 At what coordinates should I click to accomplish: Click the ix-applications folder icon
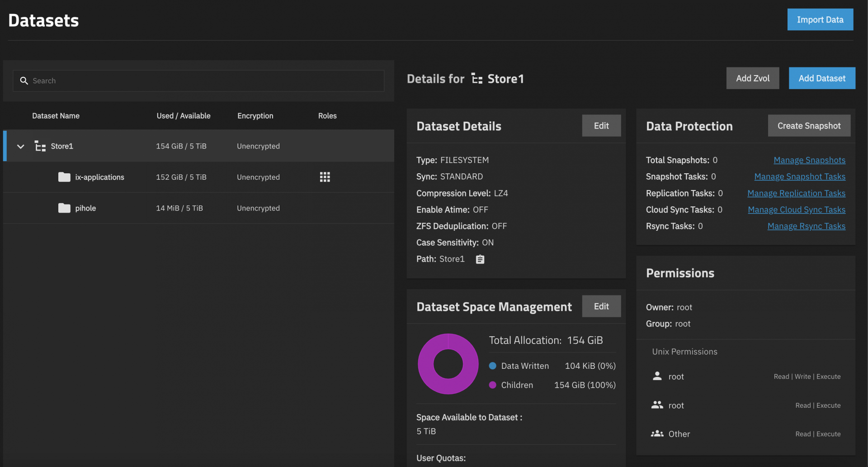tap(64, 177)
